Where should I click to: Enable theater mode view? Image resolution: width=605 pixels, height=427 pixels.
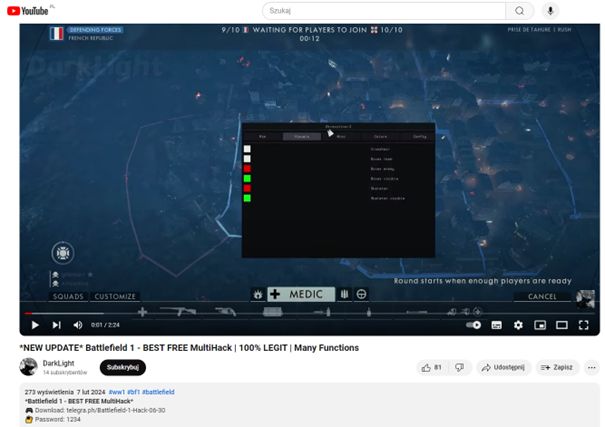pyautogui.click(x=562, y=325)
